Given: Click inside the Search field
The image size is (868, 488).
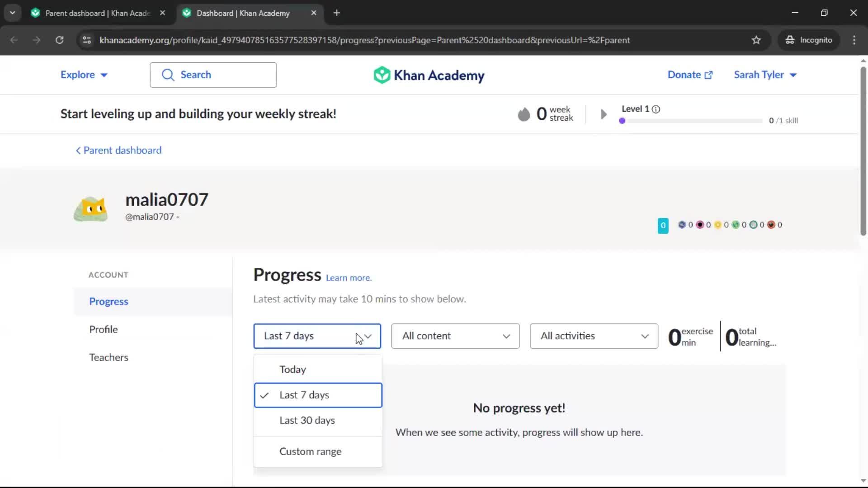Looking at the screenshot, I should tap(213, 75).
